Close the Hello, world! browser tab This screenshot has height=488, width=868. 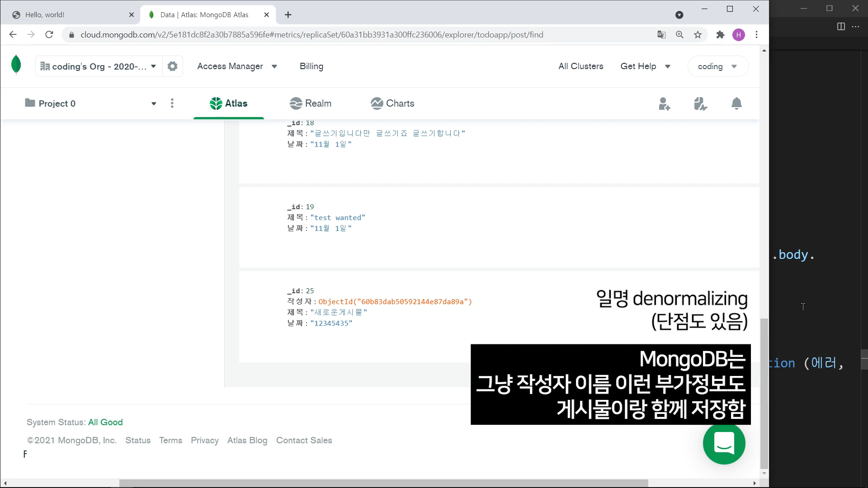[132, 15]
